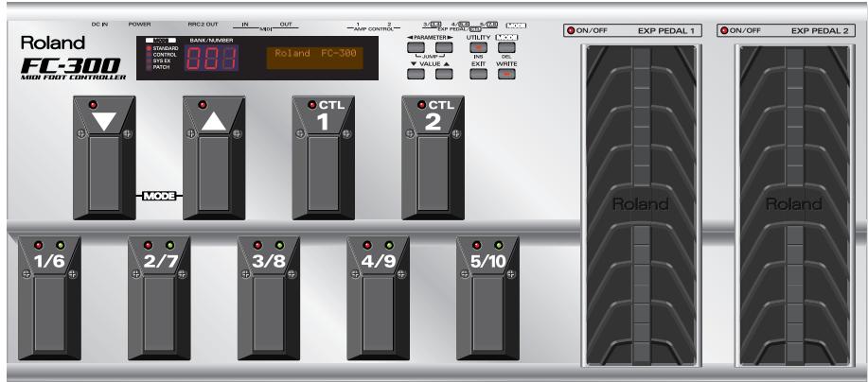
Task: Rock expression pedal 2 treadle
Action: tap(794, 205)
